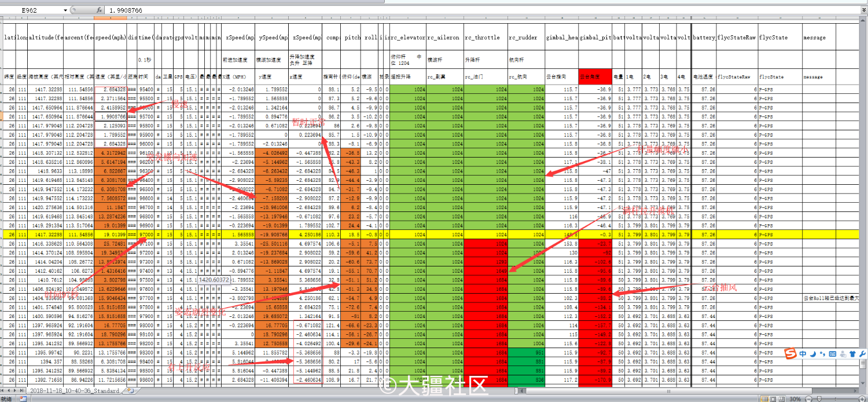This screenshot has width=868, height=402.
Task: Jump to the last sheet tab arrow
Action: click(21, 391)
